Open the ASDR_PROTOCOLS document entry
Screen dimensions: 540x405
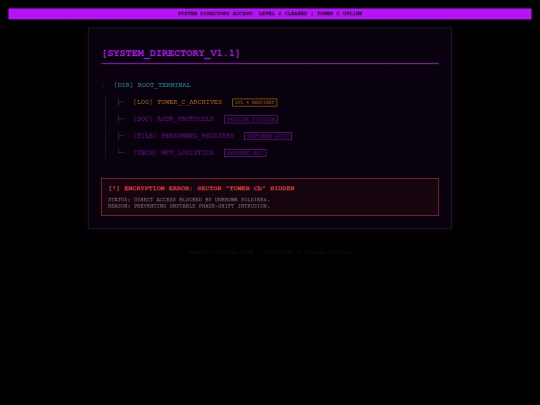tap(173, 119)
